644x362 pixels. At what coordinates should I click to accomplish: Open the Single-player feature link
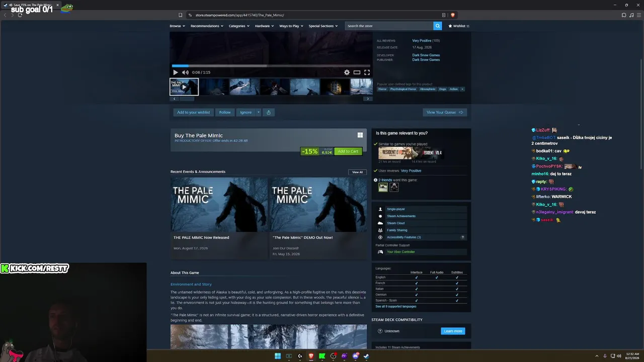[396, 209]
